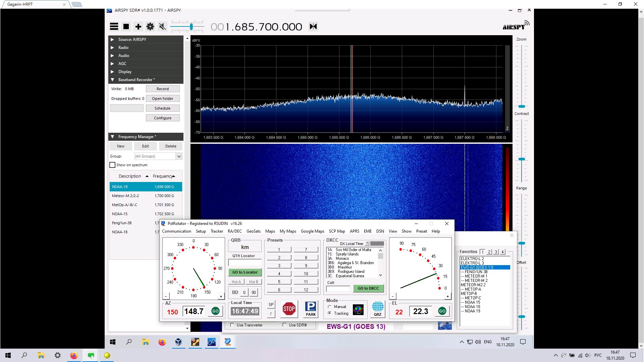Click azimuth dial minus button
644x362 pixels.
point(166,296)
